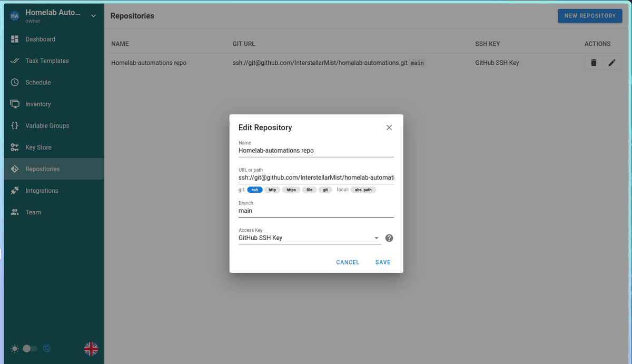Screen dimensions: 632x364
Task: Click the Team people icon
Action: (15, 212)
